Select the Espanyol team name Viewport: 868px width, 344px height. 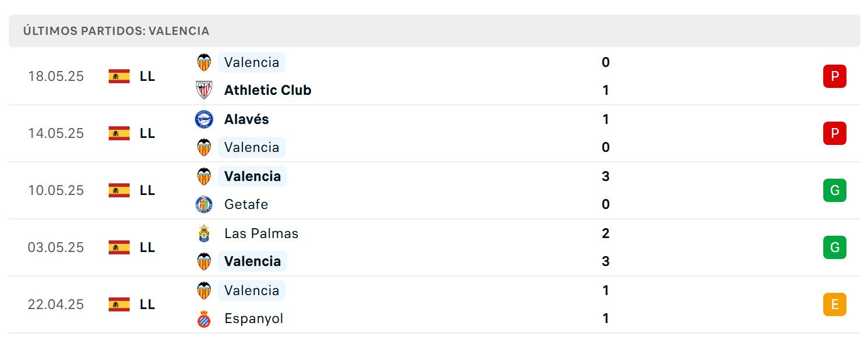(253, 318)
